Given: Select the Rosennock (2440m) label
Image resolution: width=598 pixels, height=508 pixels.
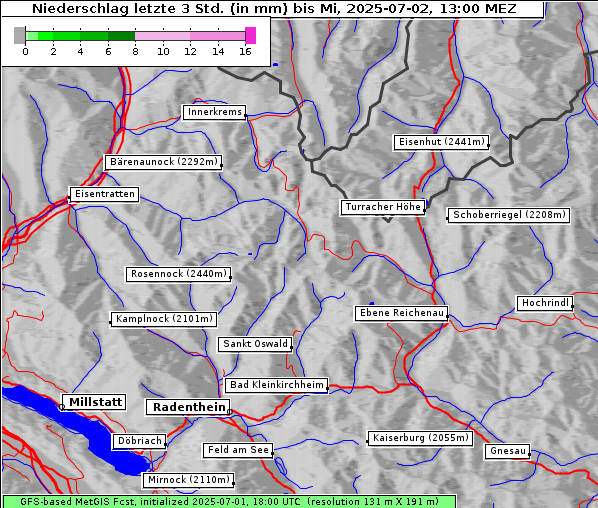Looking at the screenshot, I should click(x=178, y=274).
